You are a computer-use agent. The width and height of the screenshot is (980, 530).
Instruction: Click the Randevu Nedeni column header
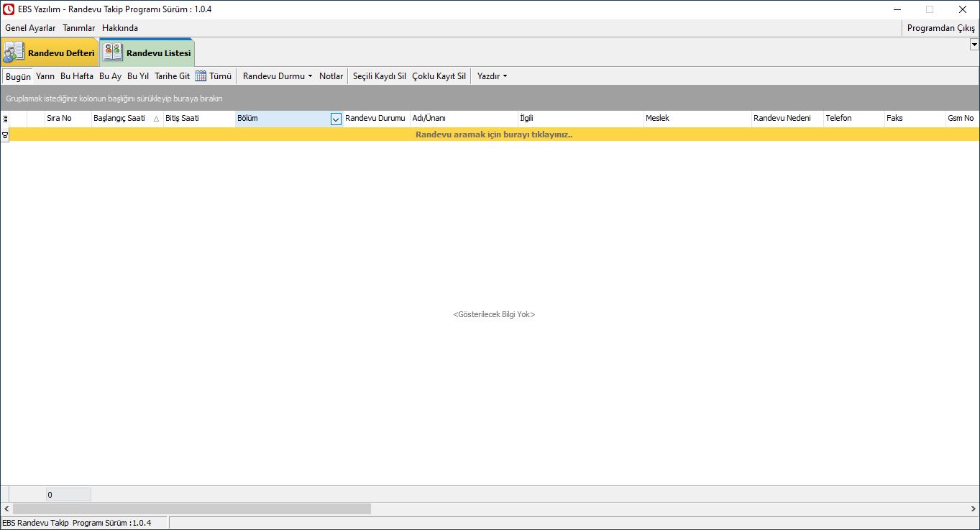point(787,119)
